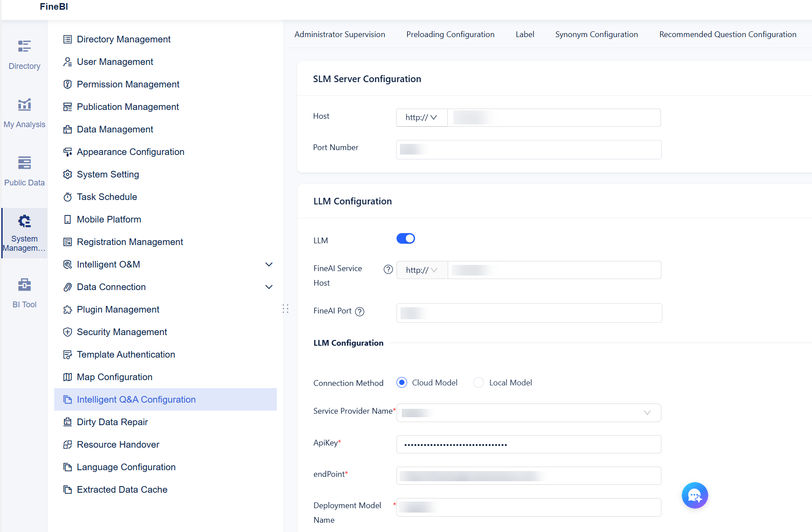The image size is (812, 532).
Task: Click the FineAI Service Host help icon
Action: [388, 269]
